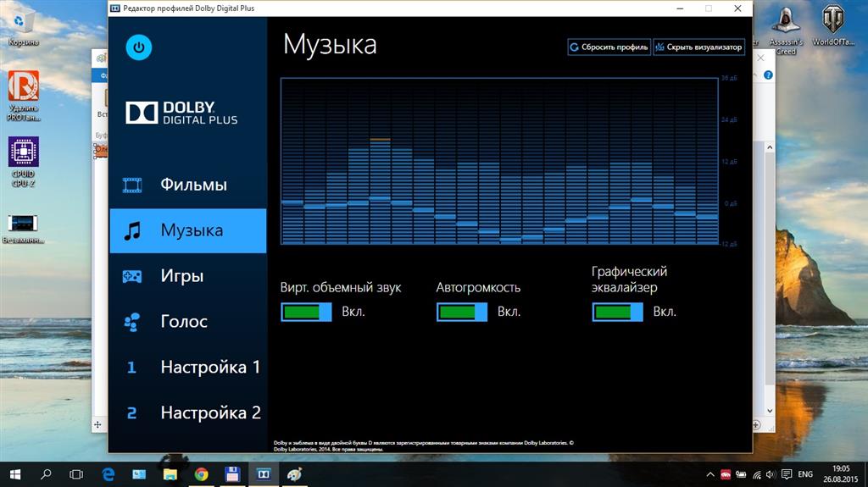Select the Assassin's Creed desktop shortcut
868x487 pixels.
pos(786,30)
